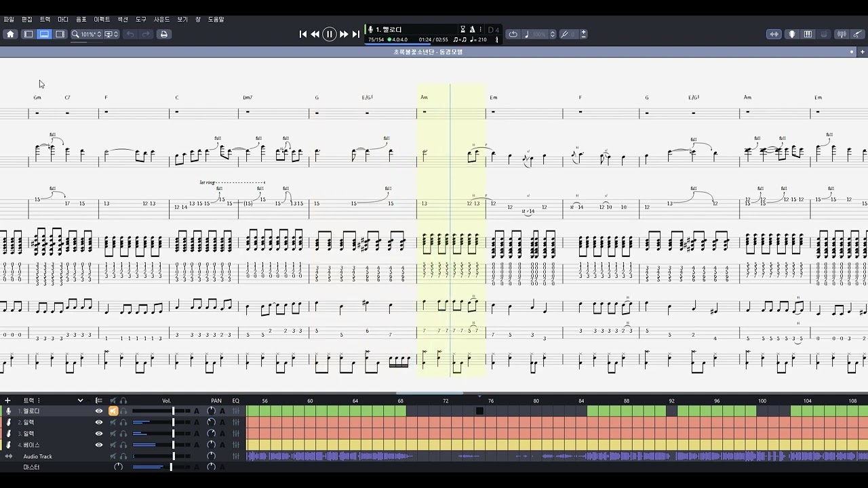Open the 사운드 menu

tap(162, 20)
